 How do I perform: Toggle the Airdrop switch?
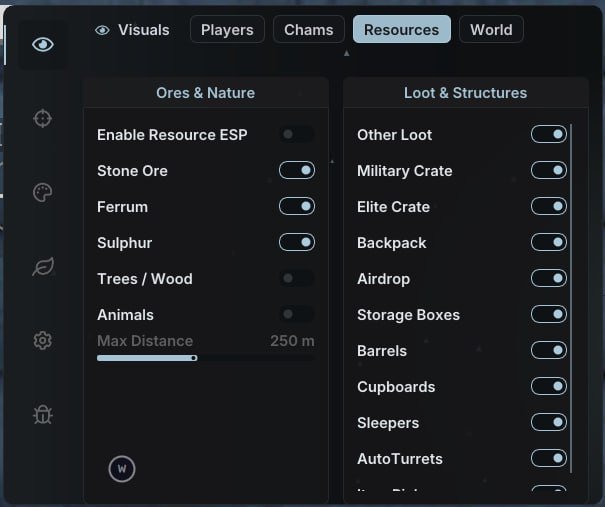click(549, 278)
